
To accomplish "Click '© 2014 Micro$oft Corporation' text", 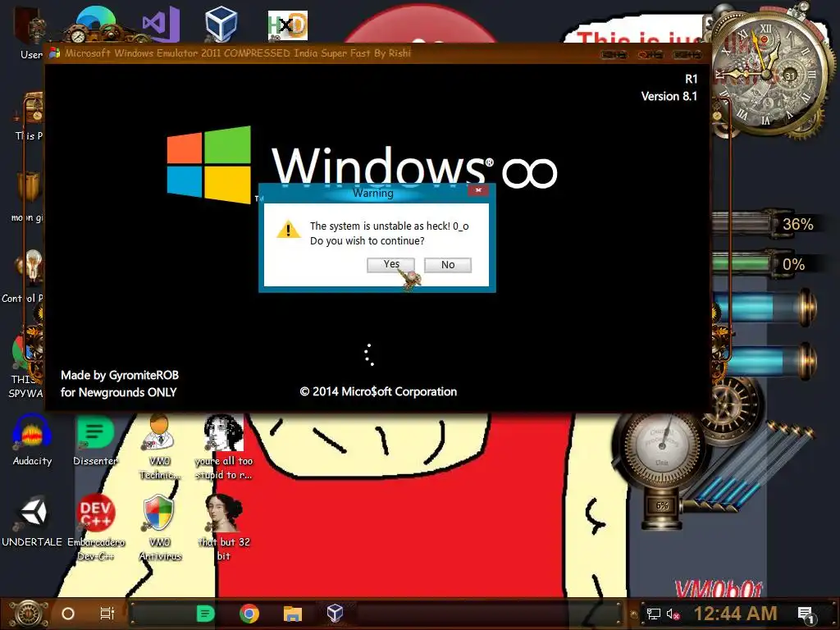I will pos(378,391).
